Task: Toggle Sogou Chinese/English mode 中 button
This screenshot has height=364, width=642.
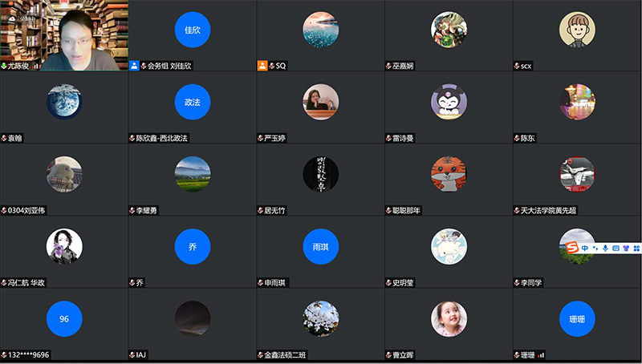Action: pos(585,249)
